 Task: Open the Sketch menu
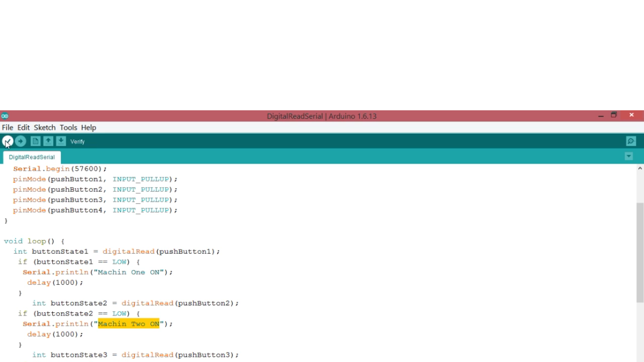point(44,127)
